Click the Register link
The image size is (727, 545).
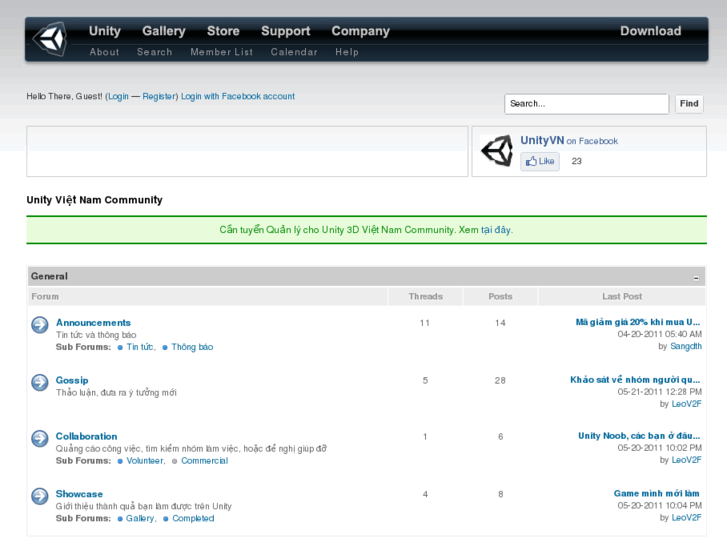tap(159, 96)
